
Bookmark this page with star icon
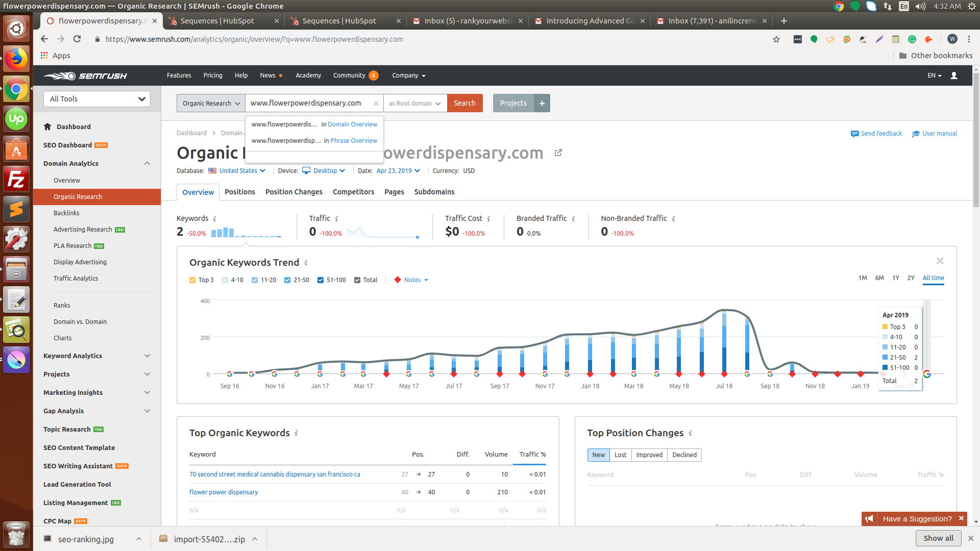pos(776,39)
